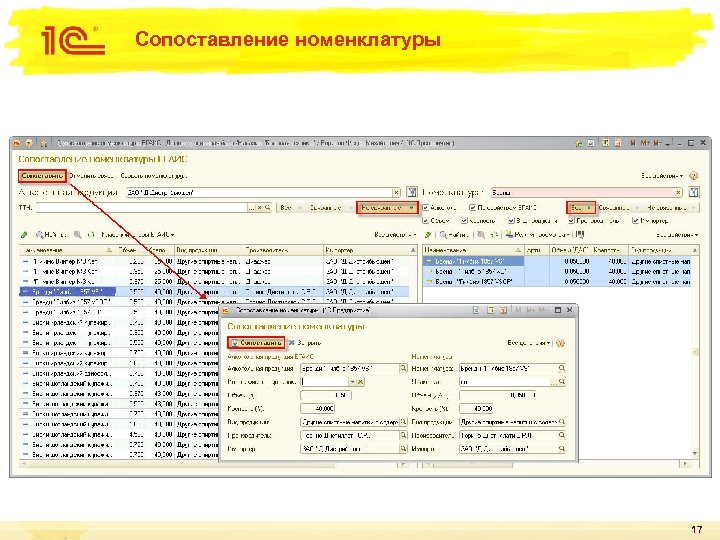
Task: Click the X clear icon of the dialog's second left field
Action: pos(361,382)
